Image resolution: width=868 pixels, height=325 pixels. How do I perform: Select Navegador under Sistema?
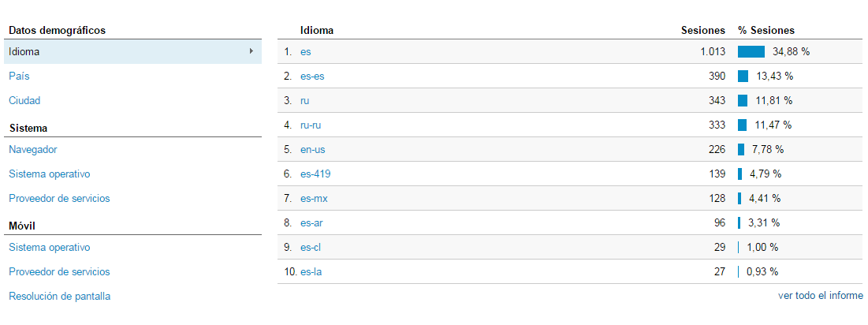coord(33,149)
